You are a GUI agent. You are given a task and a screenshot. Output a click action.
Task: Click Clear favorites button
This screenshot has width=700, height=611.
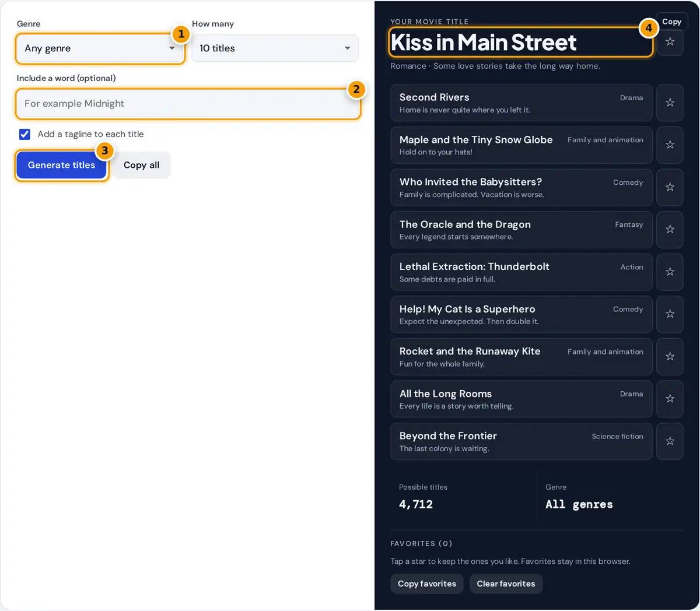pos(506,584)
